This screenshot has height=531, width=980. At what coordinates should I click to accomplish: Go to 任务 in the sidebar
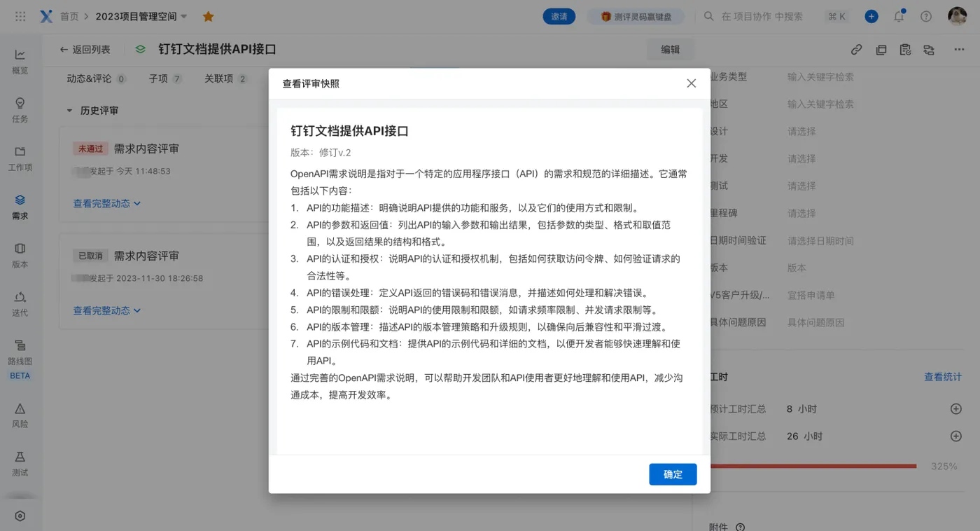pos(20,110)
